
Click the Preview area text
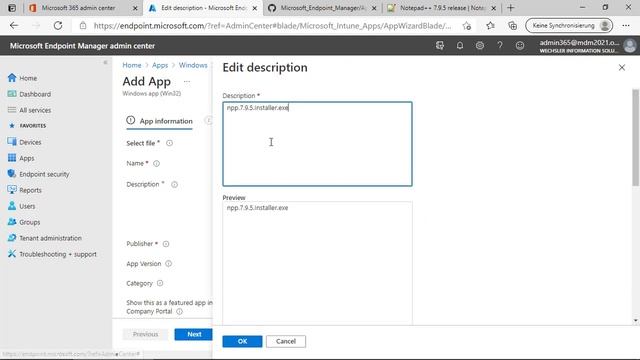click(257, 208)
